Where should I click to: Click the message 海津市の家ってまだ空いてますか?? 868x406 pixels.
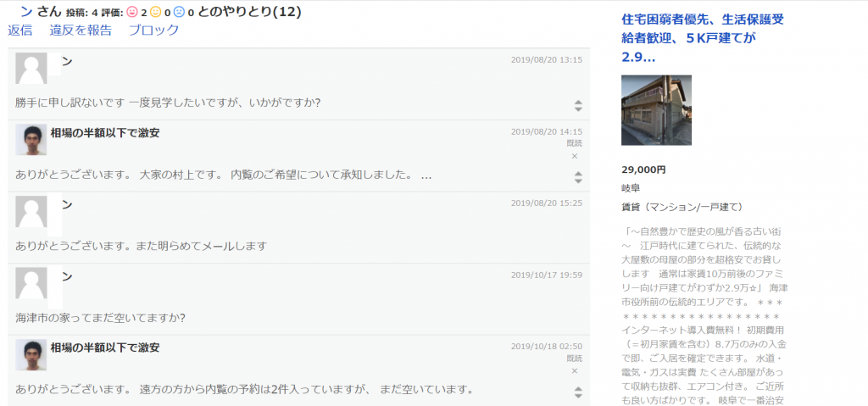(100, 318)
